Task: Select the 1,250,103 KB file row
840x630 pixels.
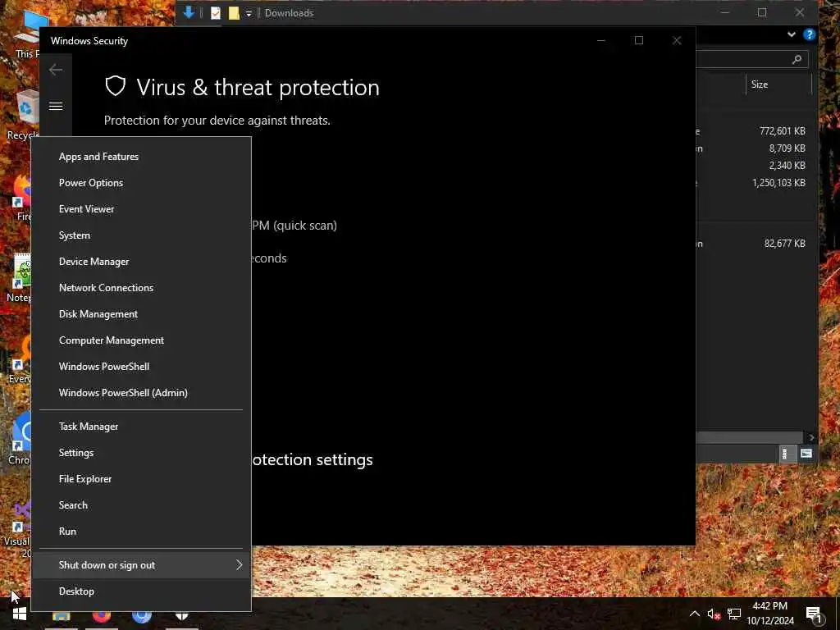Action: point(756,183)
